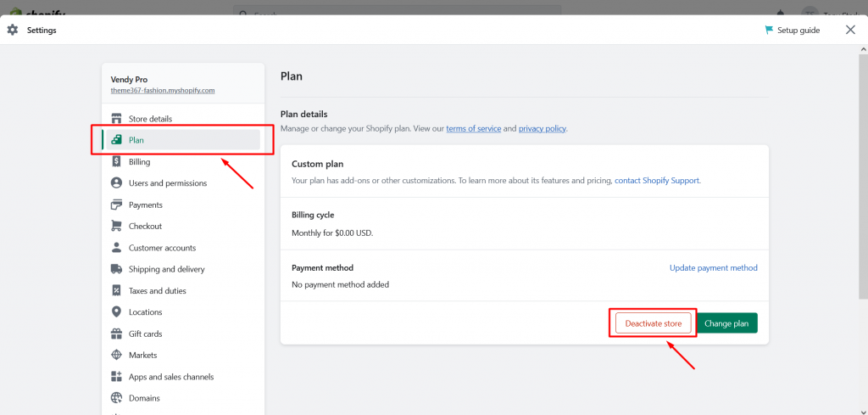Click the 'Monthly for $0.00 USD.' text

(x=332, y=233)
